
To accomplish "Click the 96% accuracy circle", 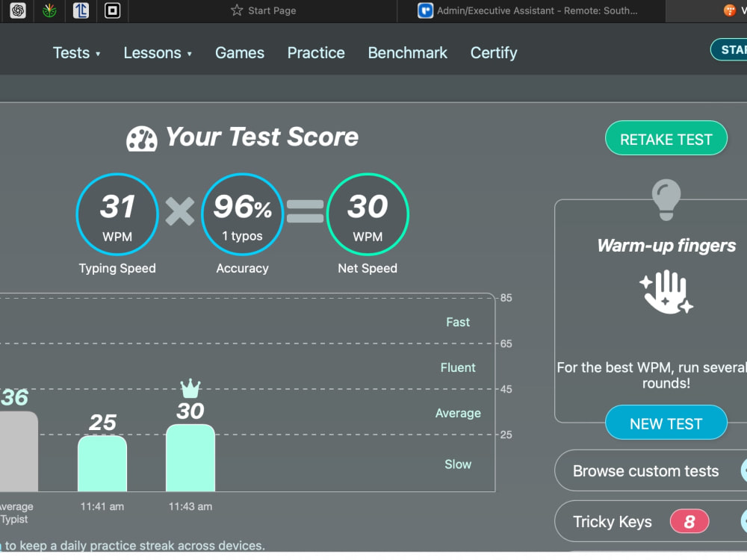I will [x=243, y=214].
